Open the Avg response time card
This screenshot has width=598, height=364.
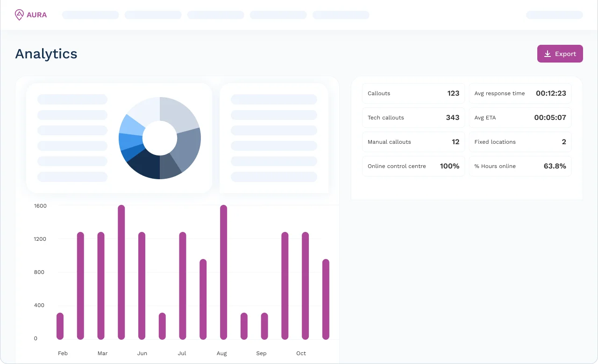[x=520, y=93]
